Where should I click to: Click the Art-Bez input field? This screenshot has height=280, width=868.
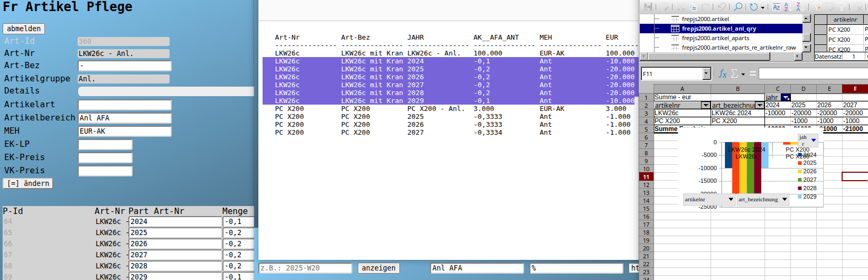[125, 66]
